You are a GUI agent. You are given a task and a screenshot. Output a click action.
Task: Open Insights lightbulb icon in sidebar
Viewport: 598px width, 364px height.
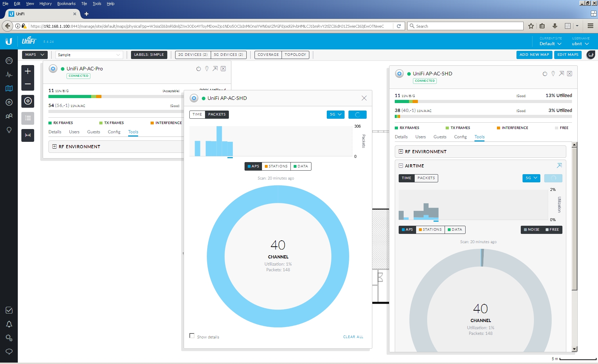coord(9,130)
